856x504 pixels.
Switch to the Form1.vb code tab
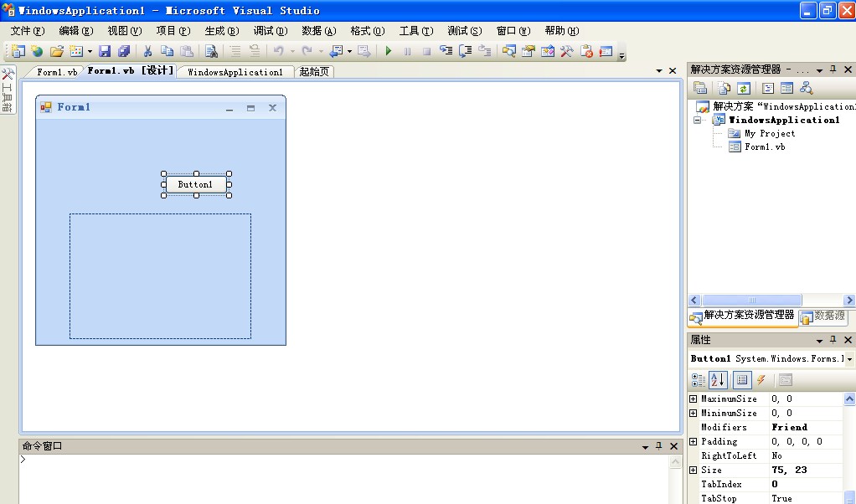point(56,72)
